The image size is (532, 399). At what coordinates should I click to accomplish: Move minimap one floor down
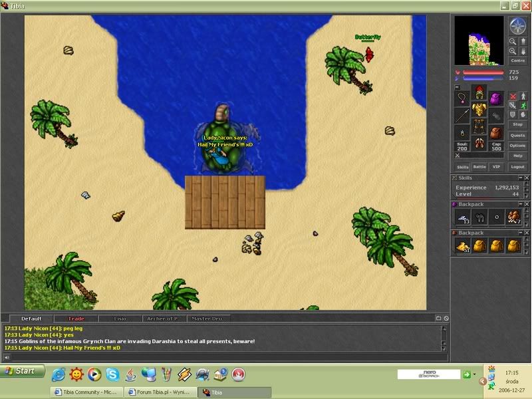523,52
